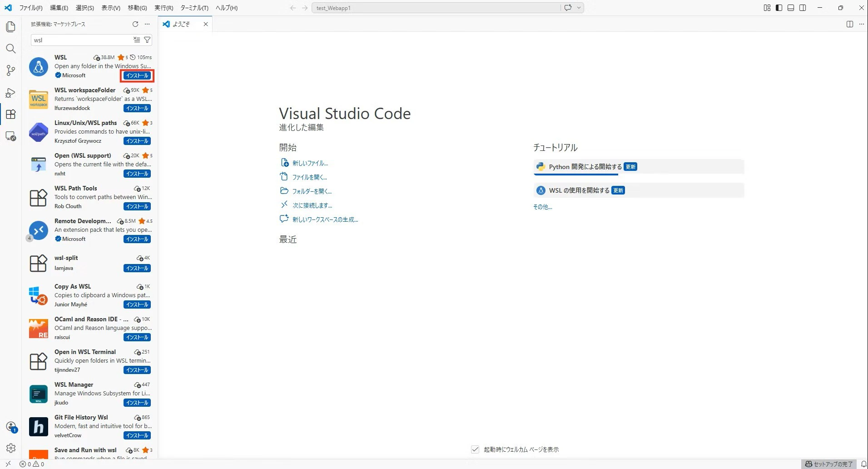Image resolution: width=868 pixels, height=469 pixels.
Task: Open the Copilot chat icon
Action: click(x=568, y=8)
